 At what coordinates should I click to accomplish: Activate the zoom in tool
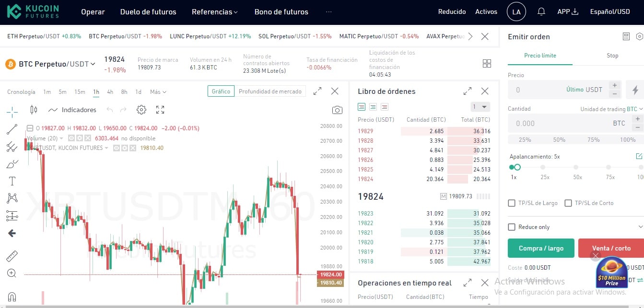pyautogui.click(x=12, y=274)
